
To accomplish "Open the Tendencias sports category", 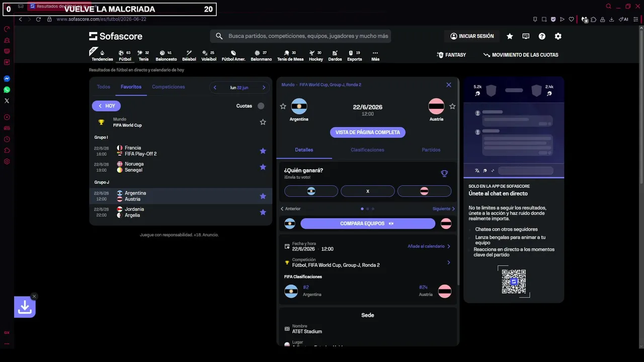I will pyautogui.click(x=102, y=55).
